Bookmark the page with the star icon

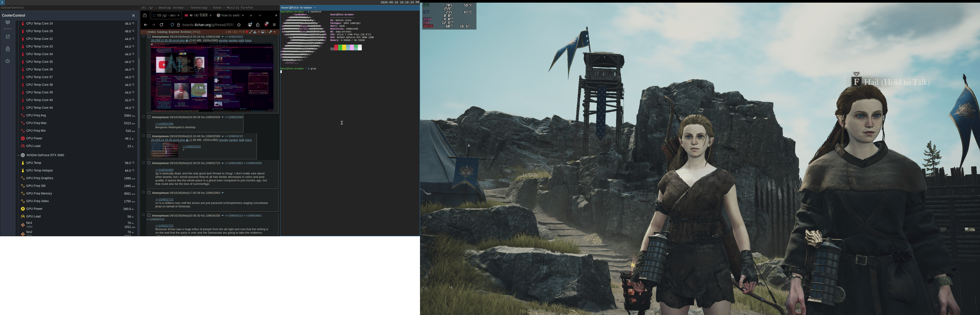pos(239,25)
